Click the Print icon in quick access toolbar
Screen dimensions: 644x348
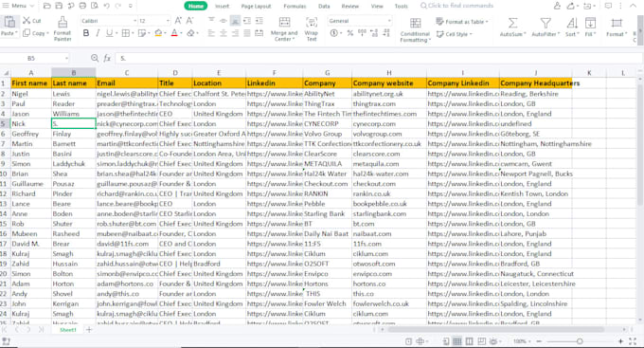pos(82,6)
